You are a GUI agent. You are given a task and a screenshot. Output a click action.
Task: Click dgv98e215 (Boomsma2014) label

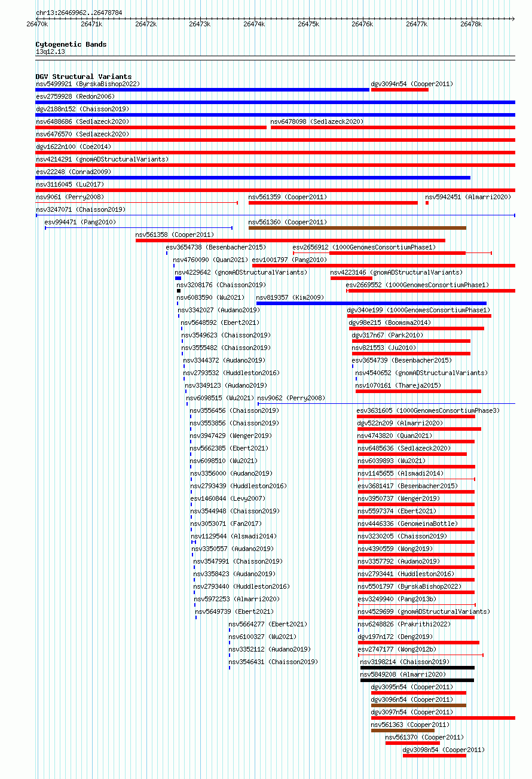[x=390, y=322]
